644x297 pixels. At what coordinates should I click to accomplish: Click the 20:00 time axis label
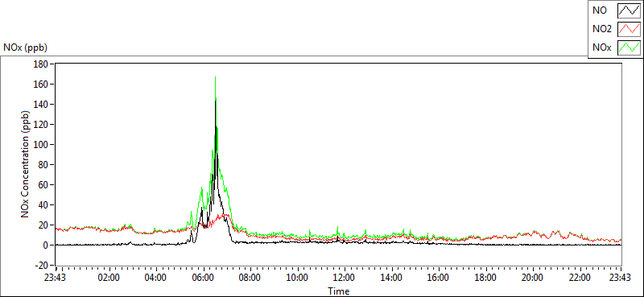(x=532, y=277)
